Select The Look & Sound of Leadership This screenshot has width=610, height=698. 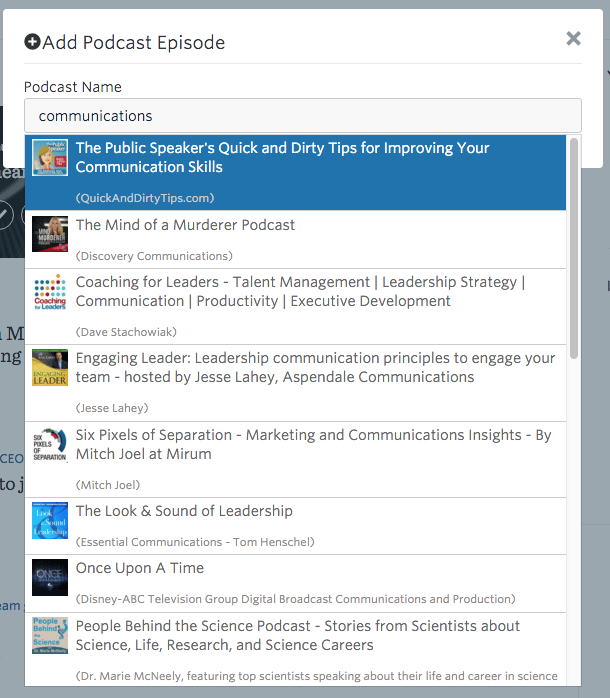click(295, 526)
